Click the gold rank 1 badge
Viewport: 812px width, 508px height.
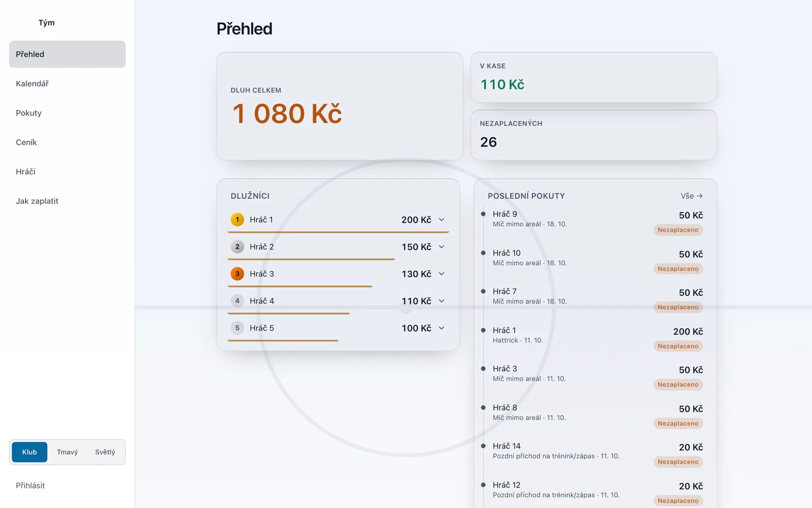click(x=237, y=219)
